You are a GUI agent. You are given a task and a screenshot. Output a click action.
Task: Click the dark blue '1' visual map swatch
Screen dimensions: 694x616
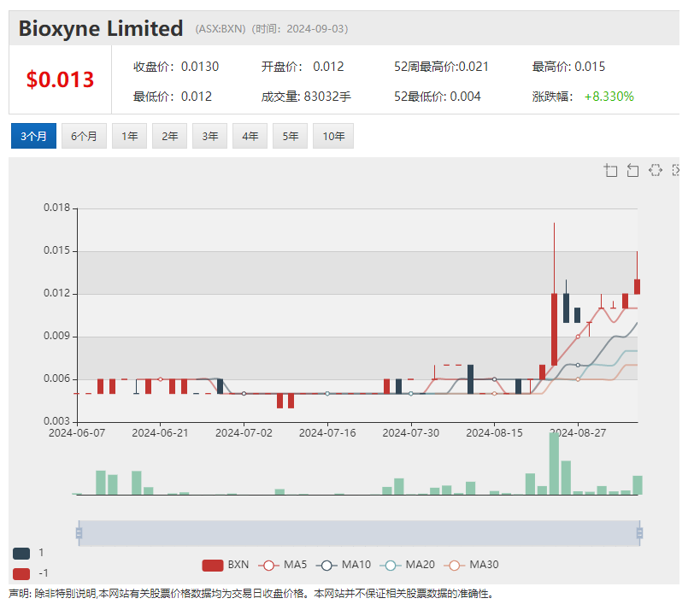click(x=21, y=553)
